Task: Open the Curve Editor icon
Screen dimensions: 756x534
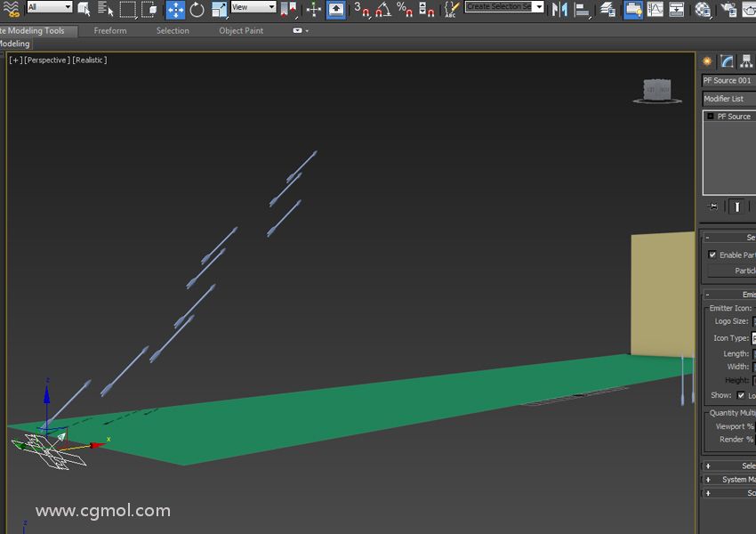Action: (655, 10)
